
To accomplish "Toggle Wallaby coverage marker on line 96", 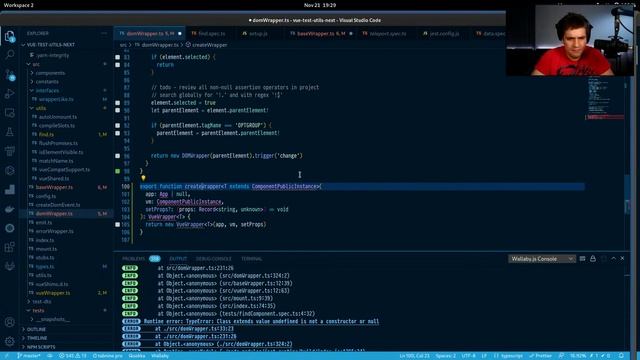I will pyautogui.click(x=118, y=156).
